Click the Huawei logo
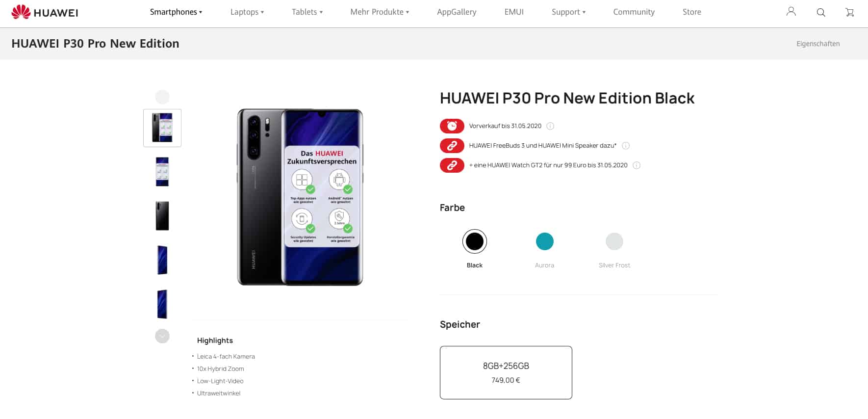This screenshot has height=419, width=868. click(x=45, y=12)
